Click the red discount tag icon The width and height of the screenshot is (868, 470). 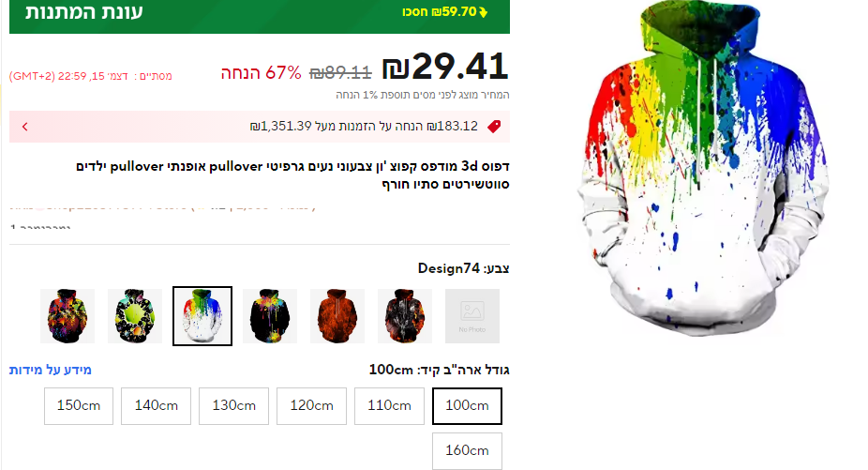tap(494, 127)
